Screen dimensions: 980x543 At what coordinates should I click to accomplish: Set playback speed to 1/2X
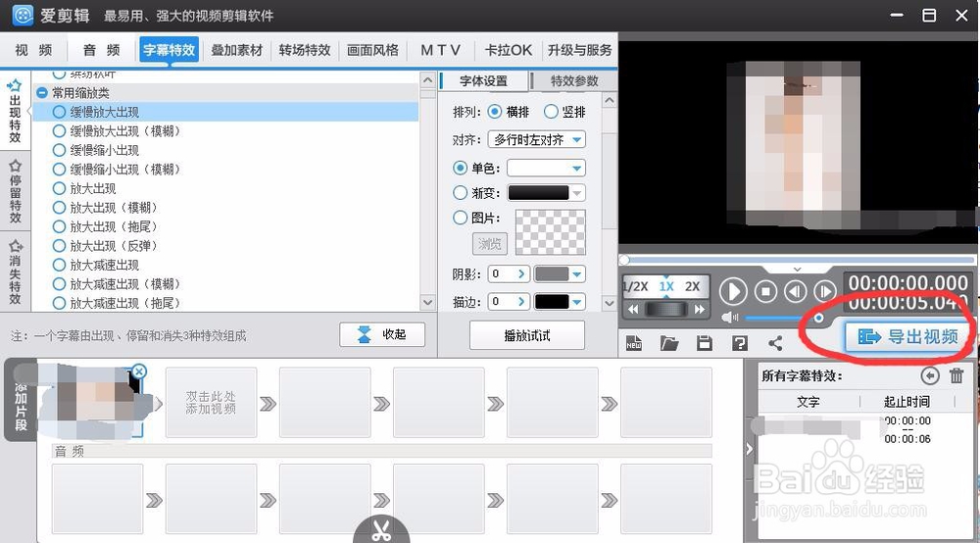(x=636, y=287)
